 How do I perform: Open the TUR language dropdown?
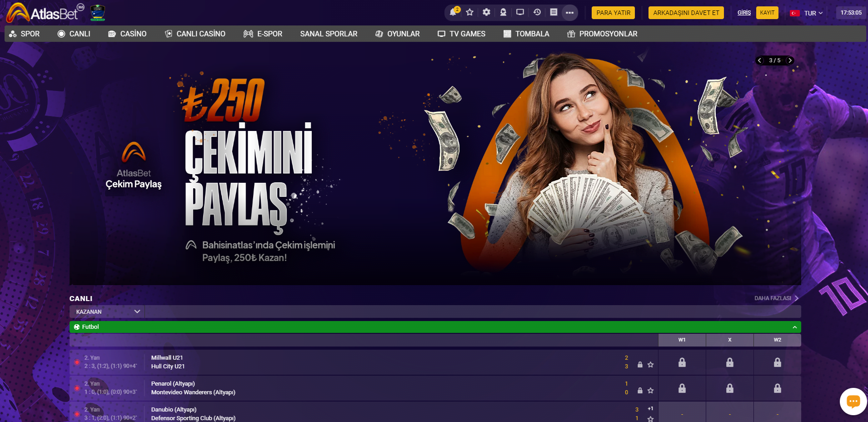pyautogui.click(x=813, y=13)
